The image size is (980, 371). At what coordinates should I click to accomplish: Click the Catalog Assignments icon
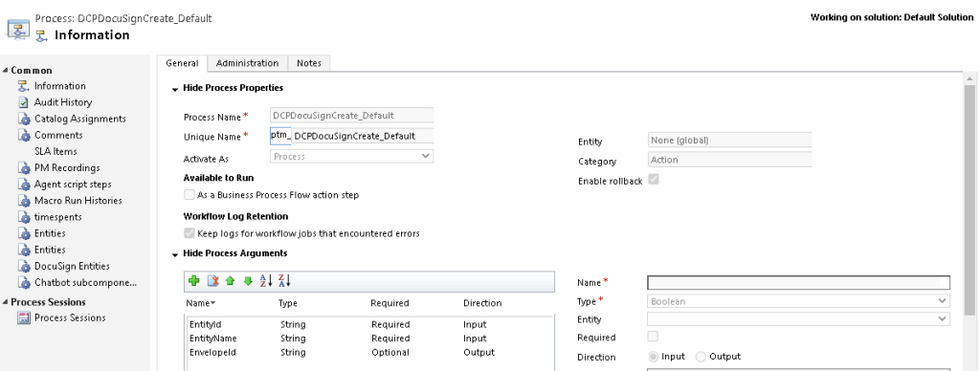pos(24,119)
